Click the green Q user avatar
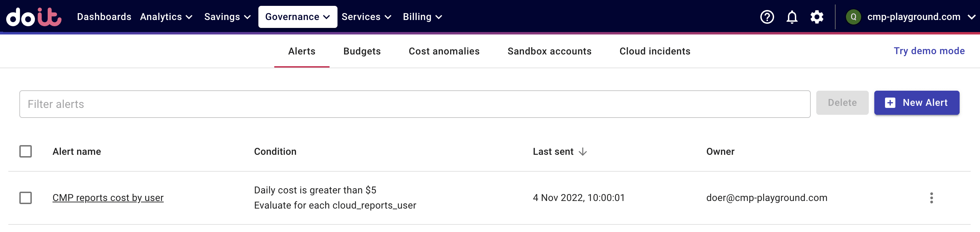This screenshot has height=232, width=980. tap(853, 17)
